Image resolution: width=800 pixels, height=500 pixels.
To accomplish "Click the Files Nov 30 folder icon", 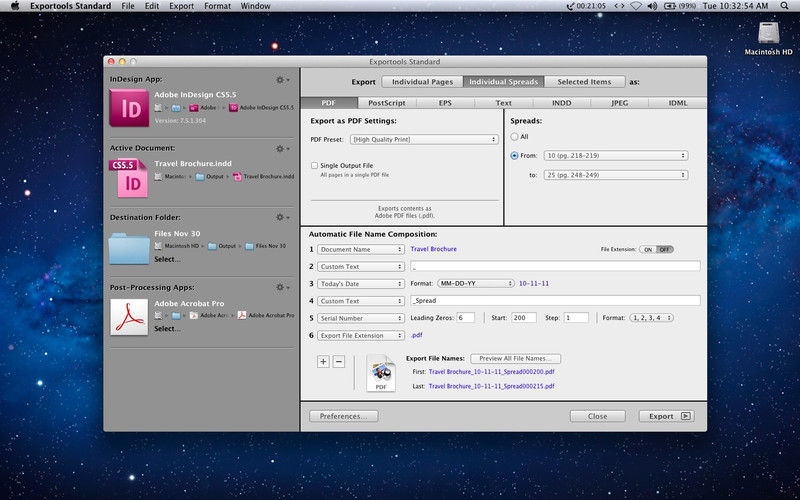I will click(129, 248).
